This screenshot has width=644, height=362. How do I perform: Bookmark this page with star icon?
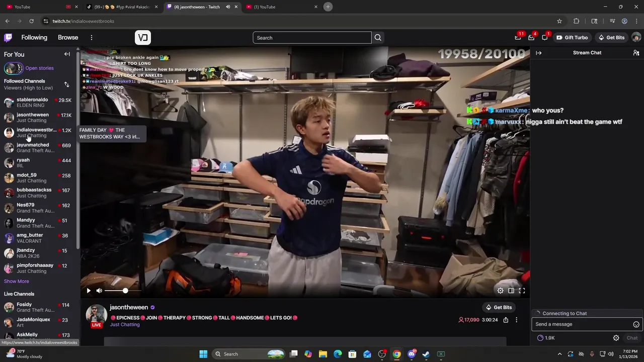[559, 21]
